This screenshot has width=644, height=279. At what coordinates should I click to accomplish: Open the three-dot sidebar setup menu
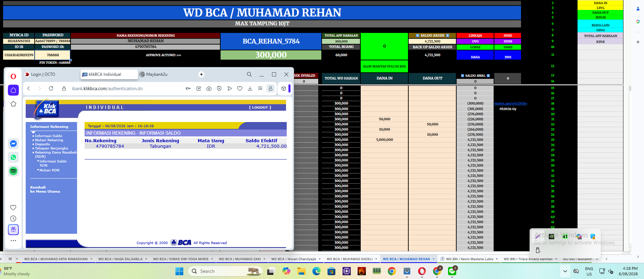pyautogui.click(x=13, y=241)
